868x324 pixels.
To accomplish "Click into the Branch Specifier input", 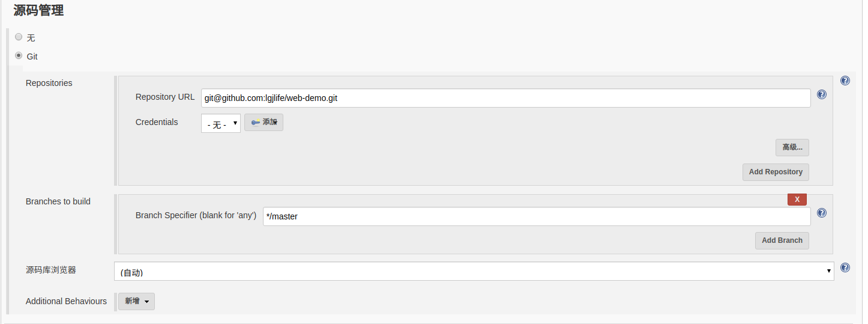I will [536, 216].
